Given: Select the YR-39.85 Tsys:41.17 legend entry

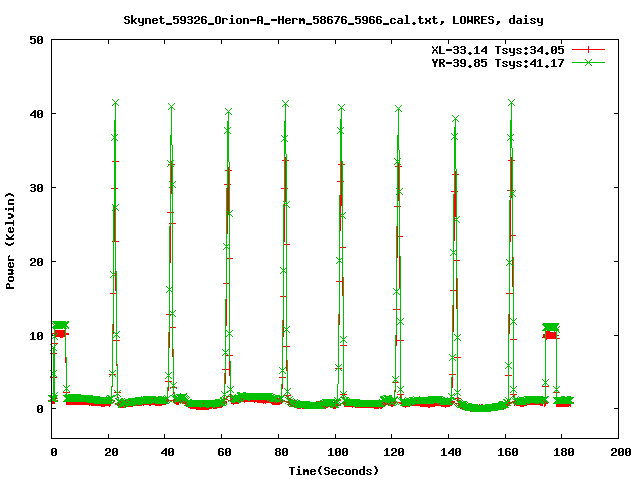Looking at the screenshot, I should click(498, 63).
